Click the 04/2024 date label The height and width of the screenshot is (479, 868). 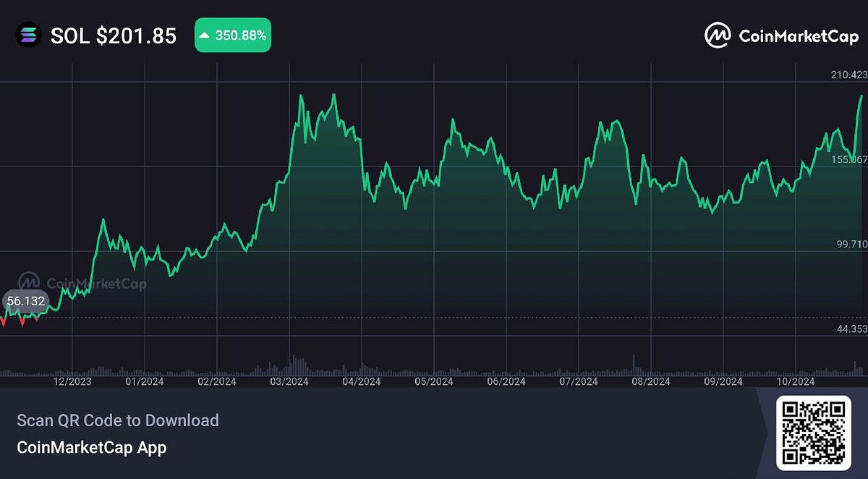(361, 381)
